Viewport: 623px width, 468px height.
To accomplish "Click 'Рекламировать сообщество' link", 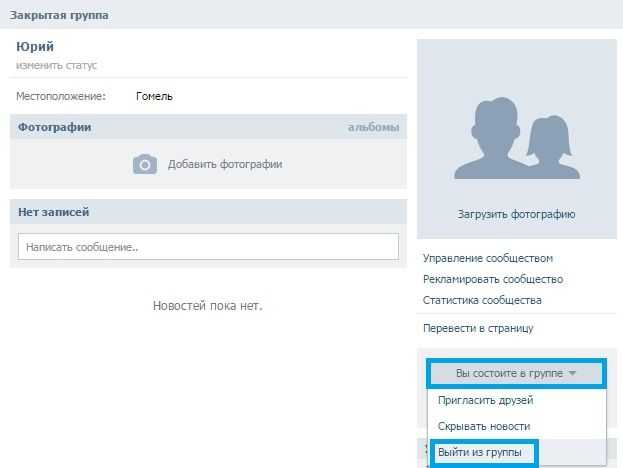I will (x=493, y=279).
